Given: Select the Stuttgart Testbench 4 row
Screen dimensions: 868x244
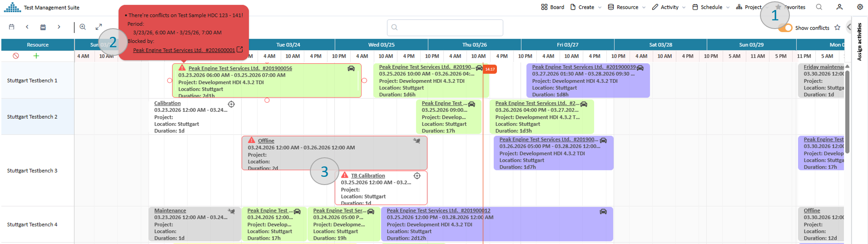Looking at the screenshot, I should [x=38, y=224].
